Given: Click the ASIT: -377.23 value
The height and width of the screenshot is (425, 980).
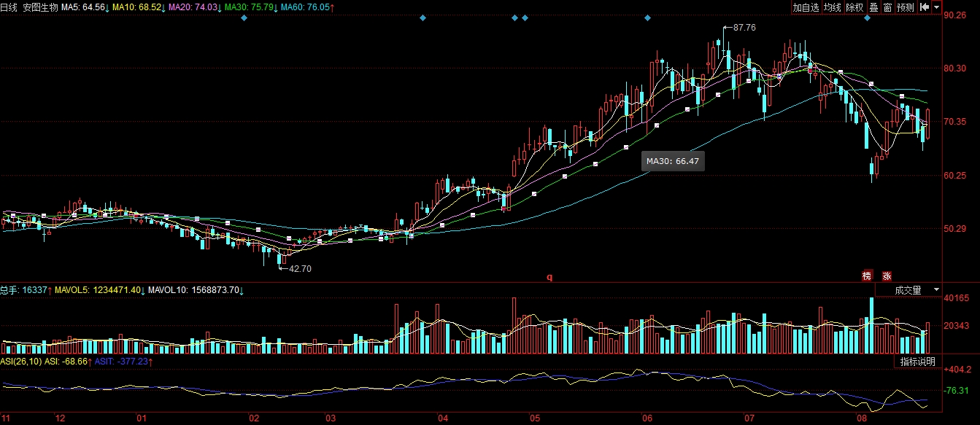Looking at the screenshot, I should 123,361.
